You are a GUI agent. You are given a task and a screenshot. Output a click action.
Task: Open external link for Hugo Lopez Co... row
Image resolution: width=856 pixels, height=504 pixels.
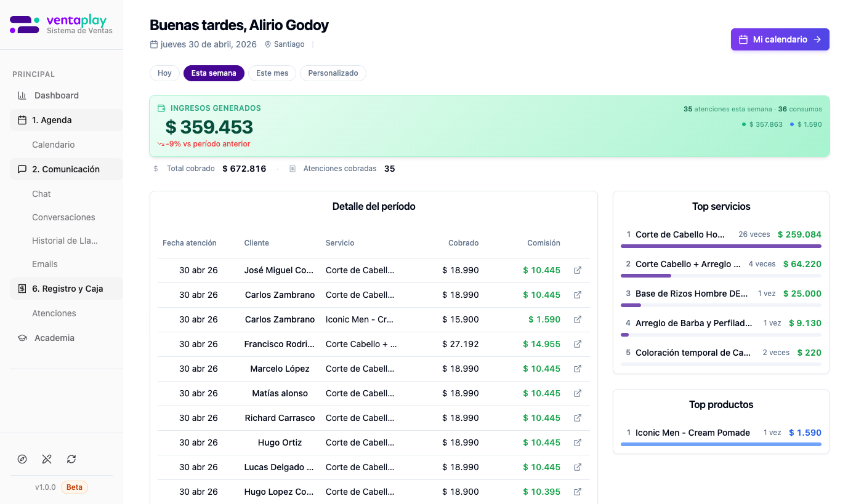(578, 492)
